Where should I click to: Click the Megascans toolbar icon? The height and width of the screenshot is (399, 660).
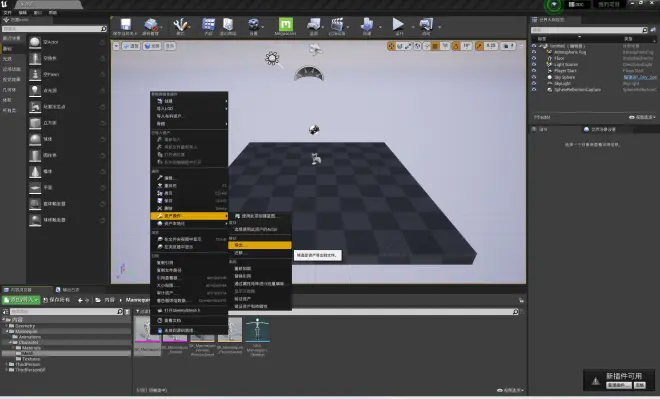(x=285, y=26)
